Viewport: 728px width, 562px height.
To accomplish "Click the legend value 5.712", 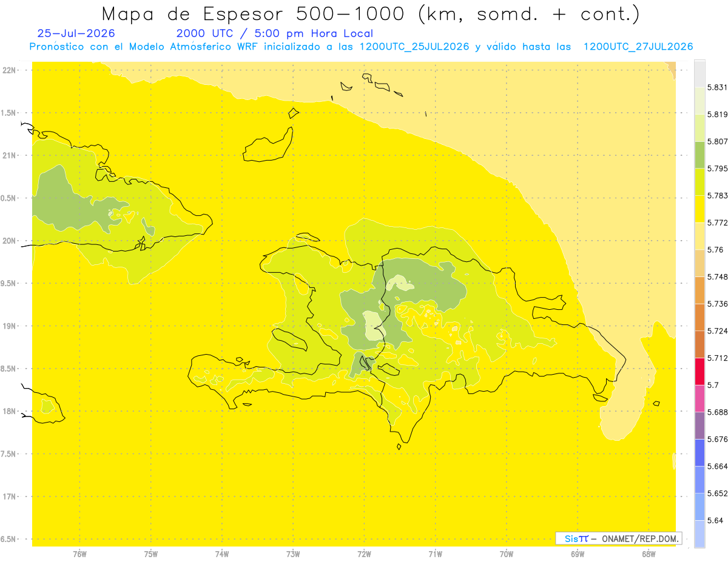I will coord(717,358).
